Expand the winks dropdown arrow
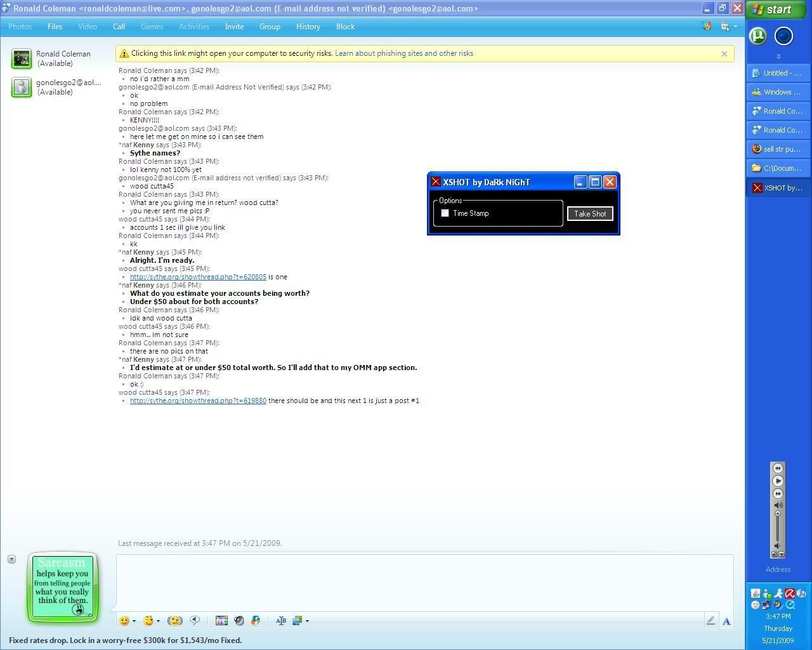Image resolution: width=812 pixels, height=650 pixels. [x=158, y=621]
